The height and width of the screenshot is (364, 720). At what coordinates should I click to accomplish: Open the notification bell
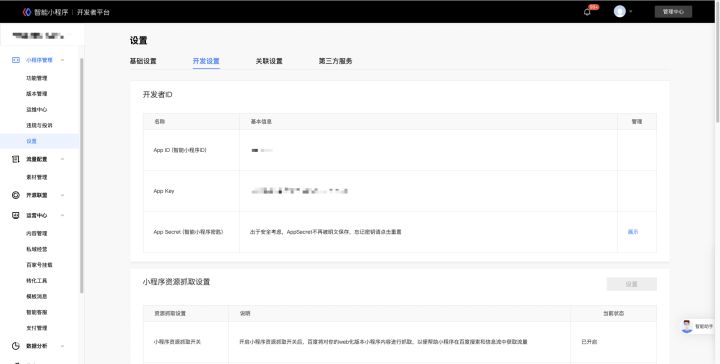coord(587,12)
